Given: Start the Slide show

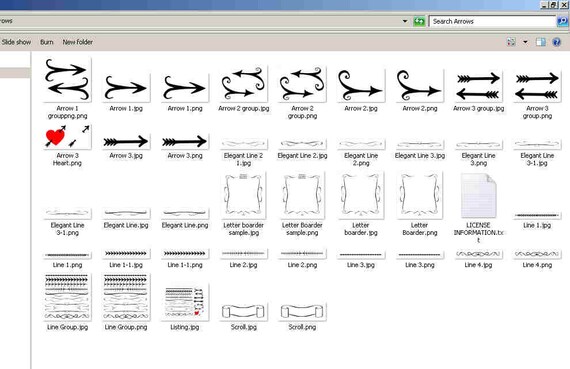Looking at the screenshot, I should point(16,42).
